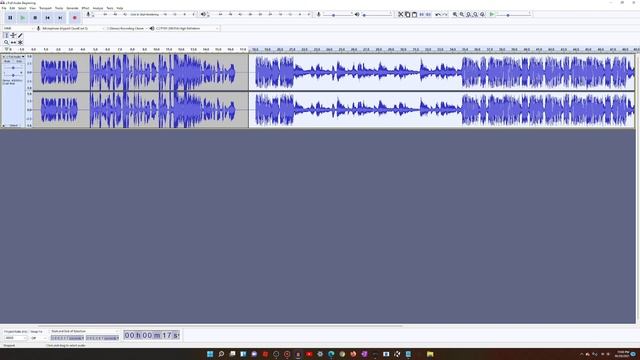640x360 pixels.
Task: Adjust the playback speed slider
Action: pyautogui.click(x=513, y=15)
